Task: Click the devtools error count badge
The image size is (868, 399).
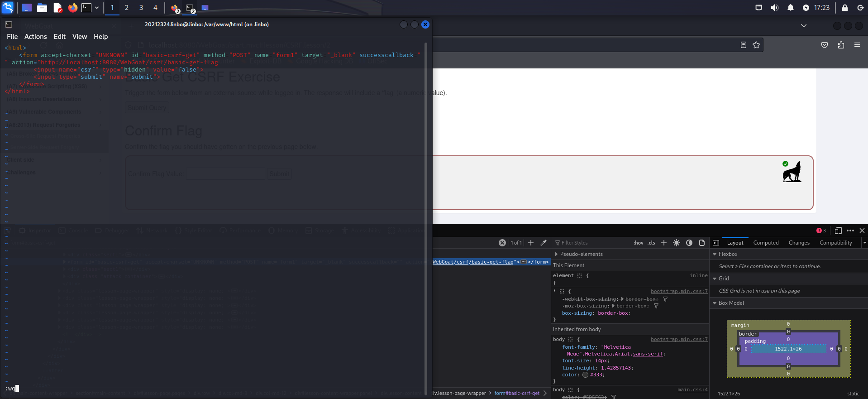Action: pyautogui.click(x=821, y=231)
